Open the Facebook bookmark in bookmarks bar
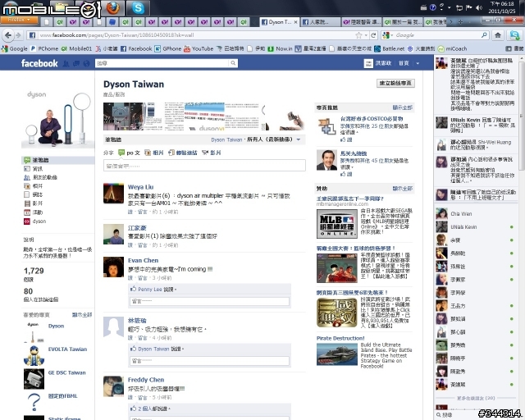Image resolution: width=525 pixels, height=420 pixels. (136, 48)
